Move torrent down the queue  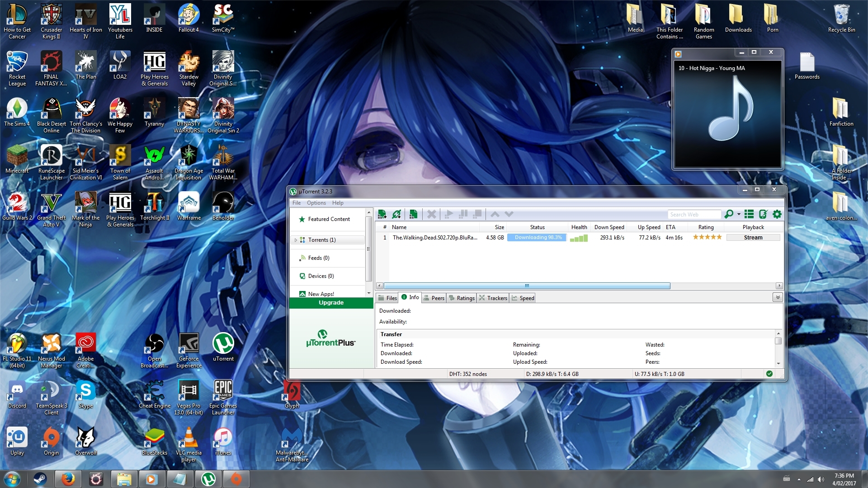coord(509,214)
